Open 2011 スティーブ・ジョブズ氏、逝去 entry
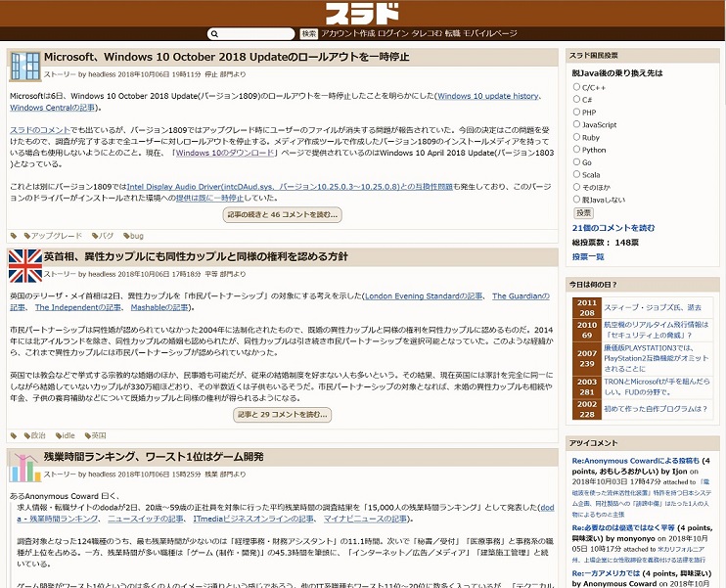Viewport: 726px width, 588px height. point(653,307)
